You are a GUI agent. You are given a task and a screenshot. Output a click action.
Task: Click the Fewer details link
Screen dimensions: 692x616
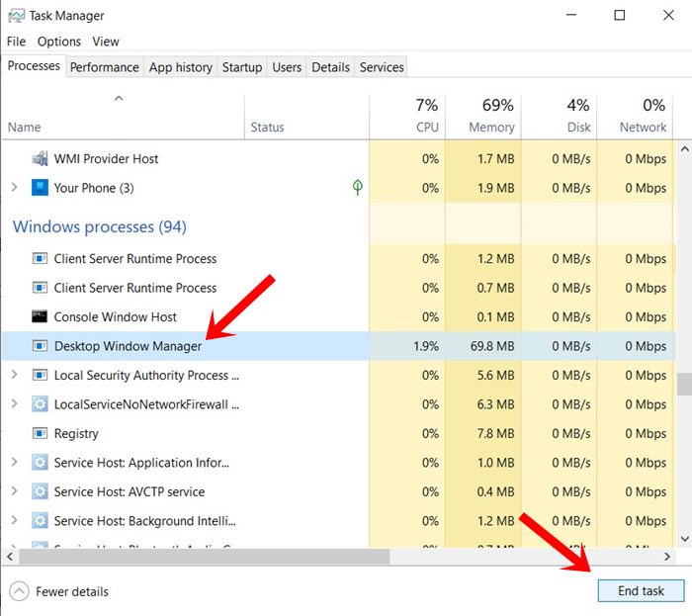(72, 591)
